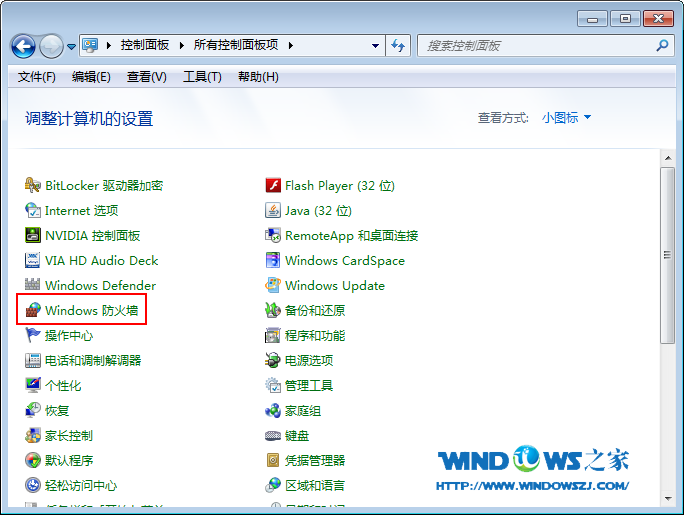Viewport: 684px width, 515px height.
Task: Open the 凭据管理器 safe icon
Action: click(x=273, y=460)
